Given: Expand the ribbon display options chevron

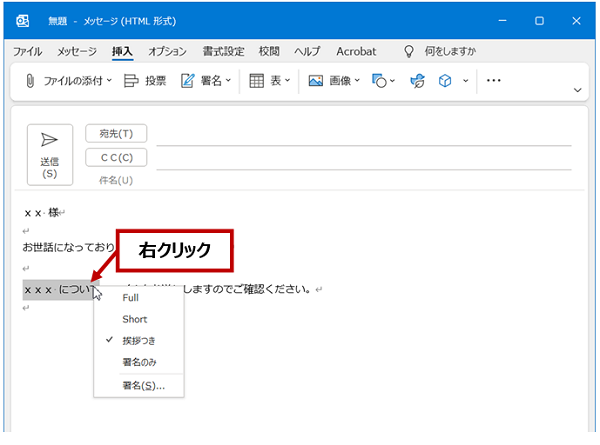Looking at the screenshot, I should click(x=577, y=90).
